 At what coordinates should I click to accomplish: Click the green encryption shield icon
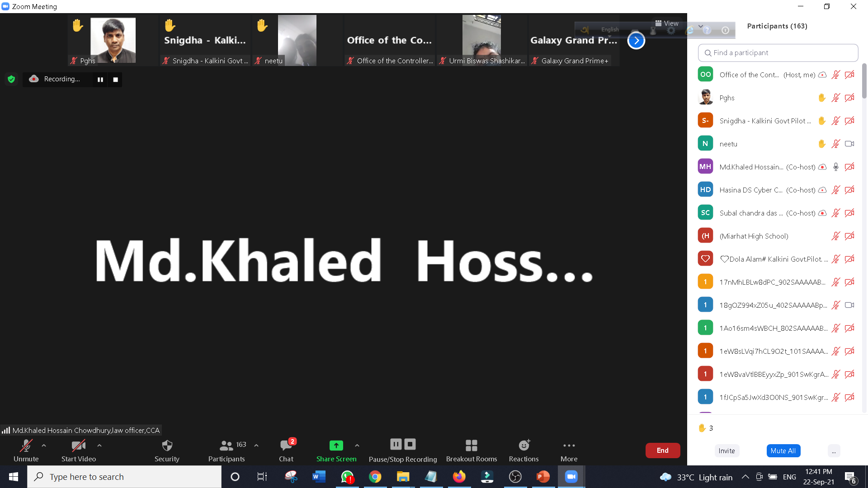11,79
